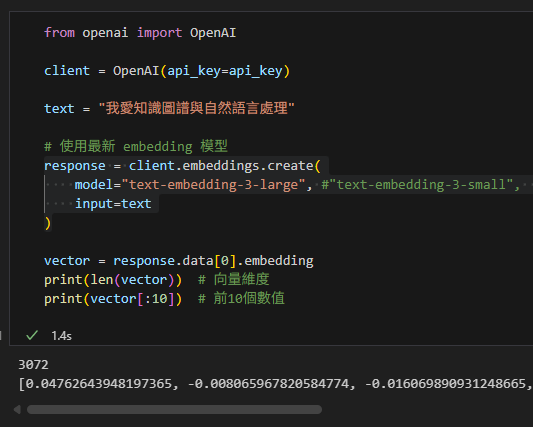Click the 'print(vector[:10])' statement

[x=113, y=299]
